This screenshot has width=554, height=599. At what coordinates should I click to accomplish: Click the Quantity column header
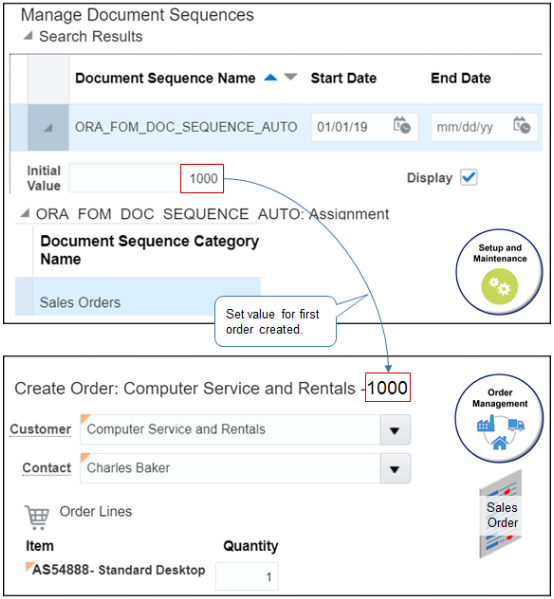[251, 546]
